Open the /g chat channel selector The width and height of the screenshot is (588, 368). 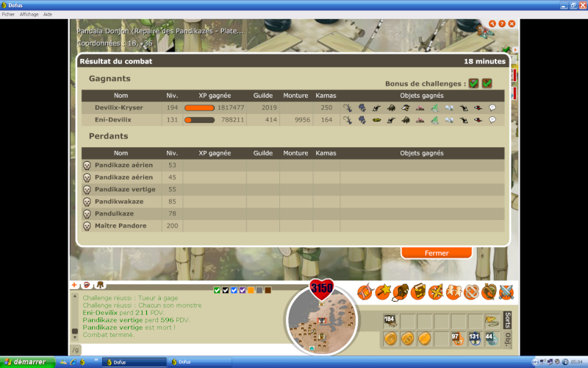pyautogui.click(x=76, y=350)
